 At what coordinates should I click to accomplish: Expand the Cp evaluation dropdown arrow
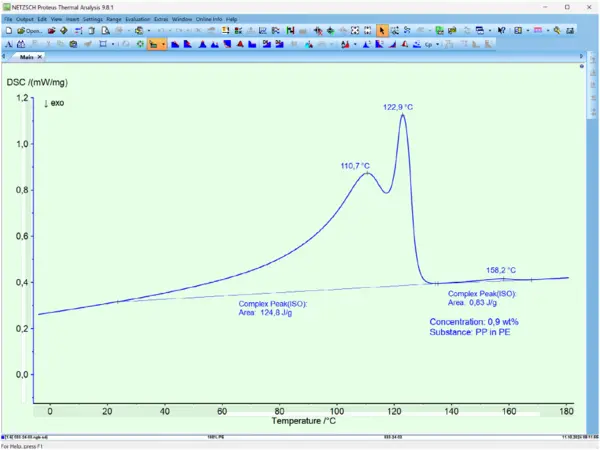tap(437, 44)
